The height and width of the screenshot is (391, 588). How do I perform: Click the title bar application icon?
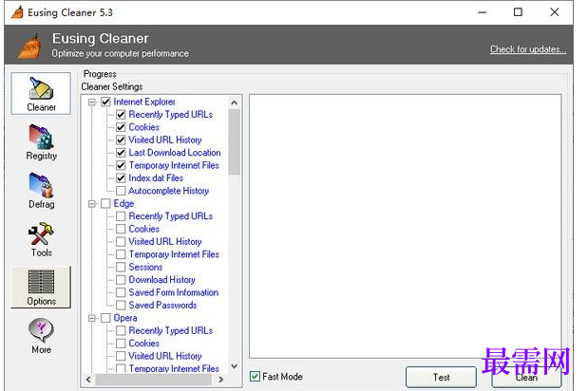[x=17, y=12]
